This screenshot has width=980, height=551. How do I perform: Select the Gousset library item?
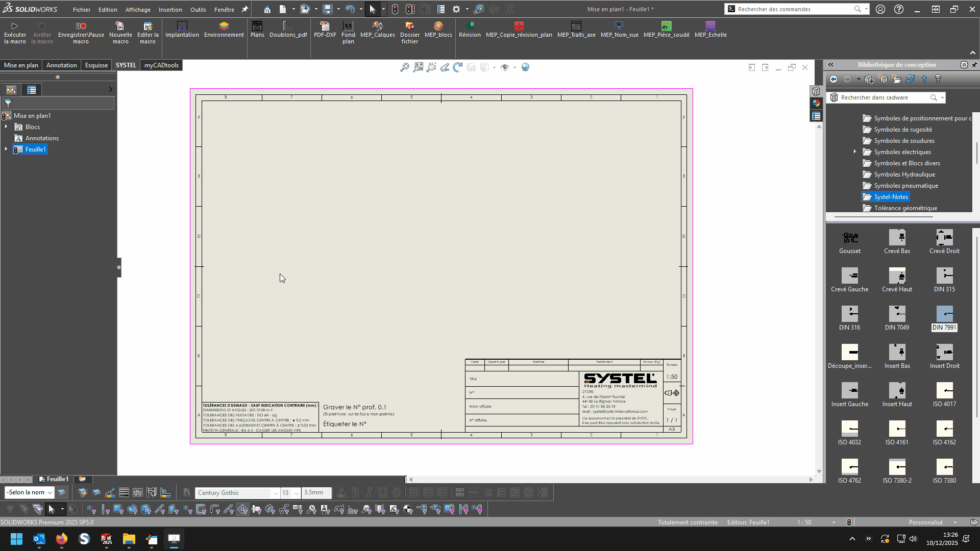(x=849, y=238)
